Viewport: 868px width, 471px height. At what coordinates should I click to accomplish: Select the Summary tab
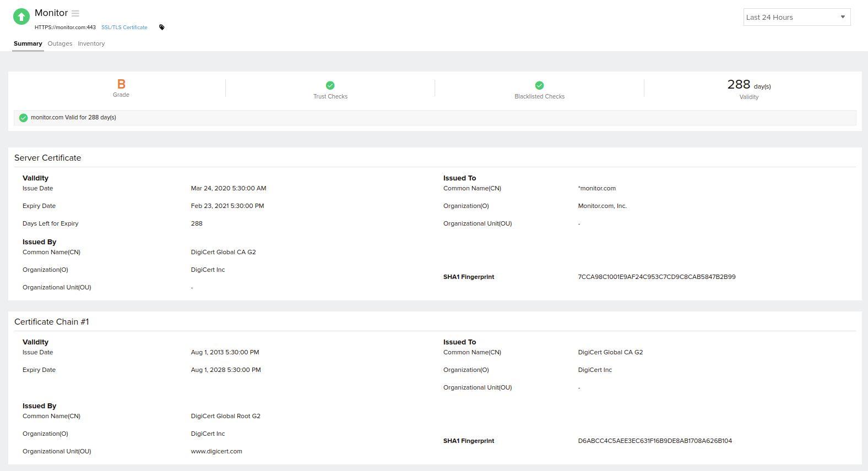(x=28, y=43)
